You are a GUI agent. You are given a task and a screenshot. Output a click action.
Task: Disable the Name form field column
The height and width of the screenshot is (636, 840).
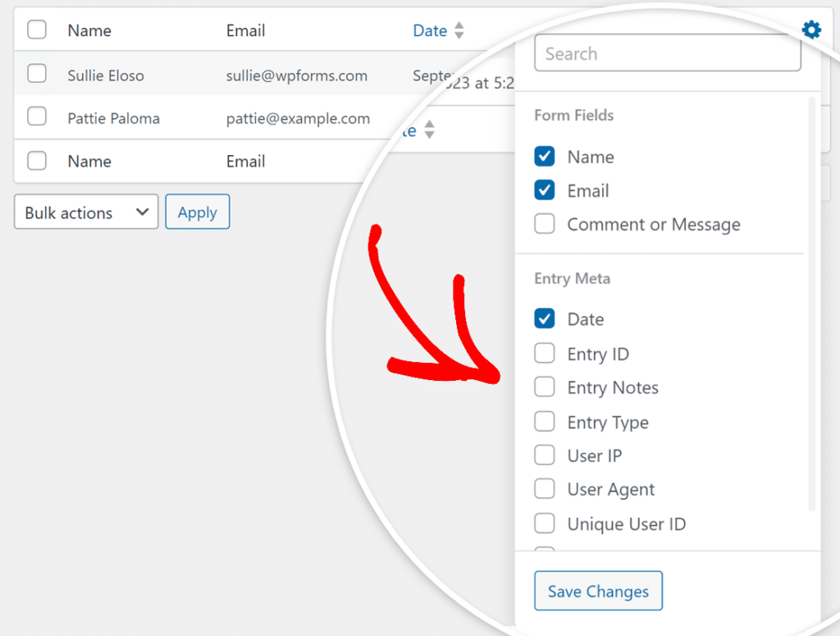click(544, 157)
